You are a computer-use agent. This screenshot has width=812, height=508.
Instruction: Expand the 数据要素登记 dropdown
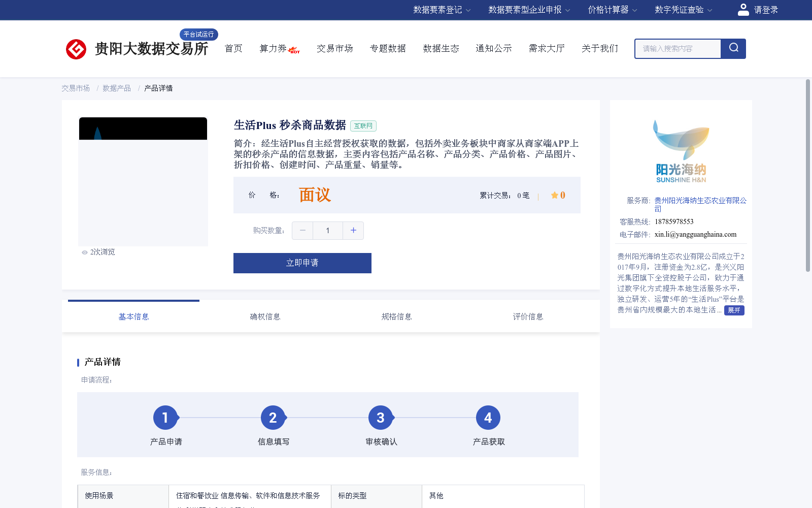[442, 10]
